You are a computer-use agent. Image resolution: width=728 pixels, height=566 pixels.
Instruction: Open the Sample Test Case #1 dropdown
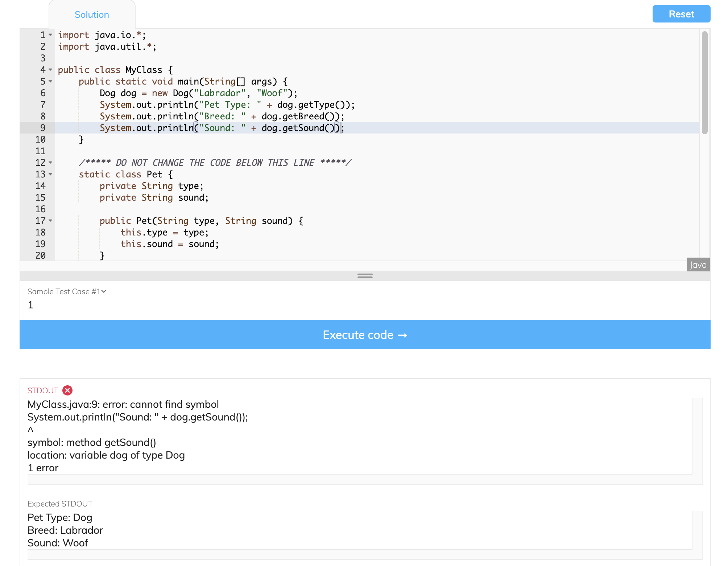coord(67,292)
